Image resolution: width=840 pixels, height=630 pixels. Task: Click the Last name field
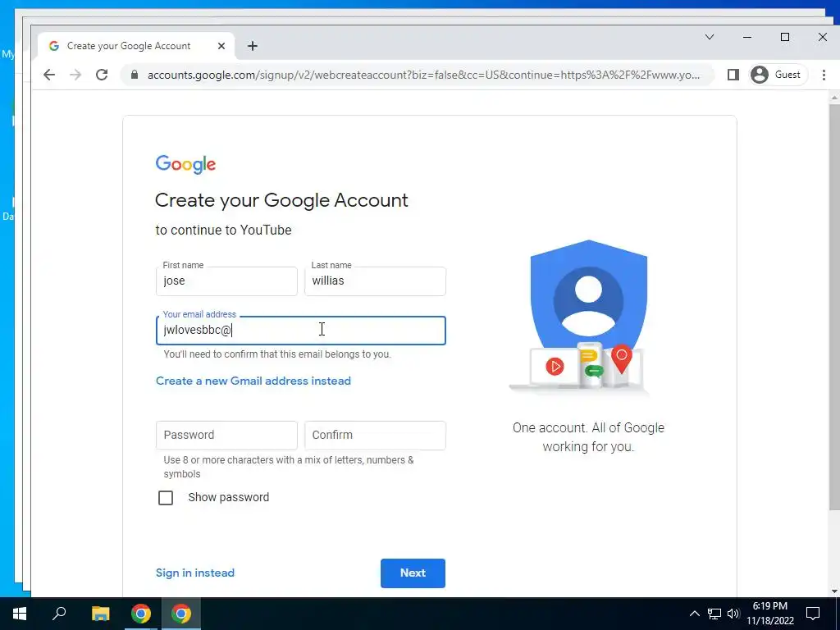(375, 281)
